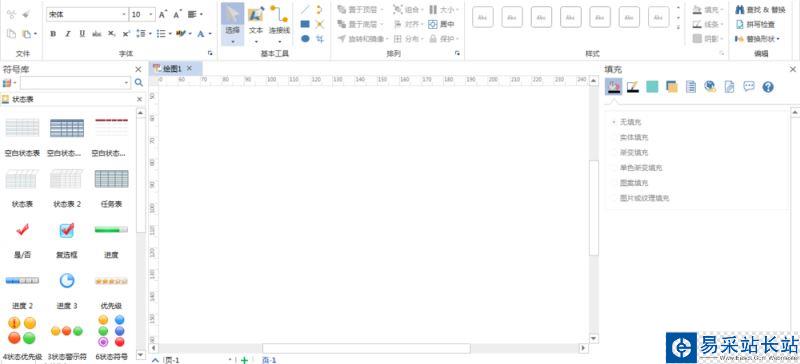Toggle italic text formatting

pos(67,34)
